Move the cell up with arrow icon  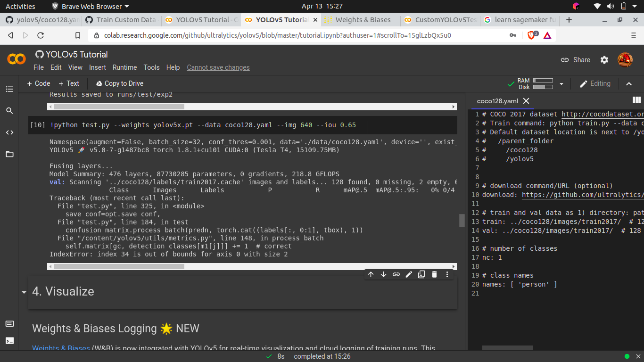click(371, 274)
